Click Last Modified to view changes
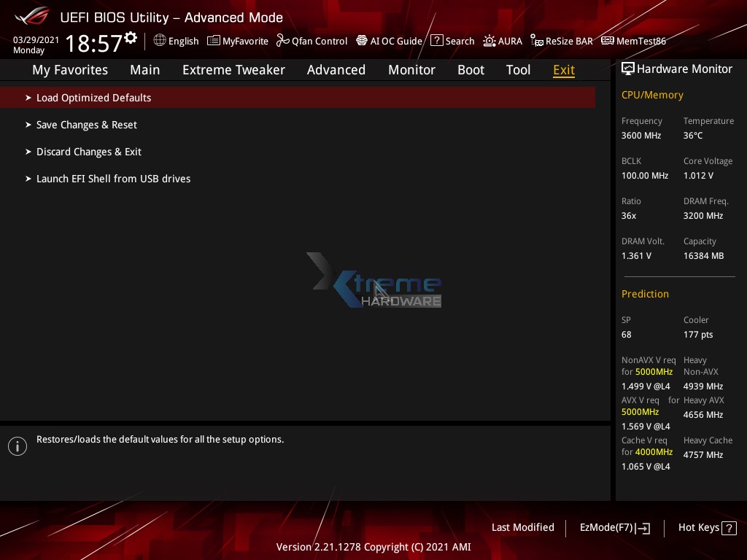 click(x=522, y=528)
